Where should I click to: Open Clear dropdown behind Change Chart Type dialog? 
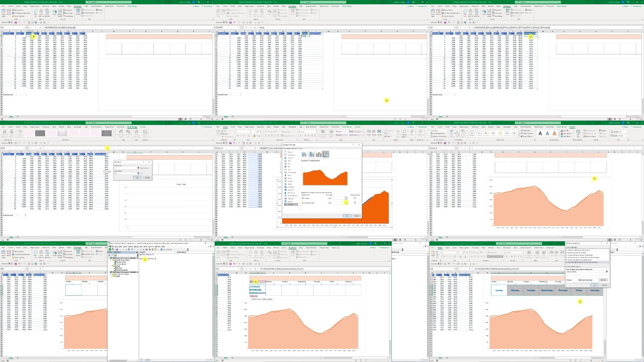pos(388,136)
